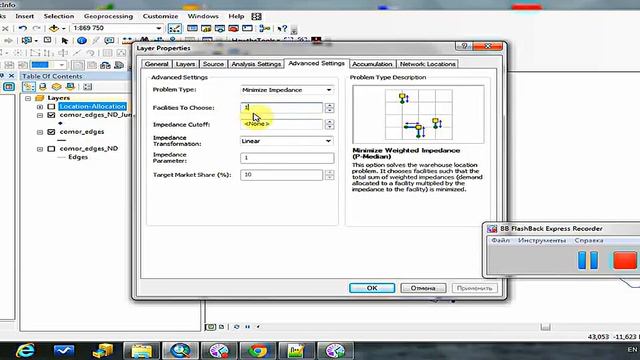Click OK in Layer Properties
Image resolution: width=640 pixels, height=360 pixels.
[x=372, y=288]
